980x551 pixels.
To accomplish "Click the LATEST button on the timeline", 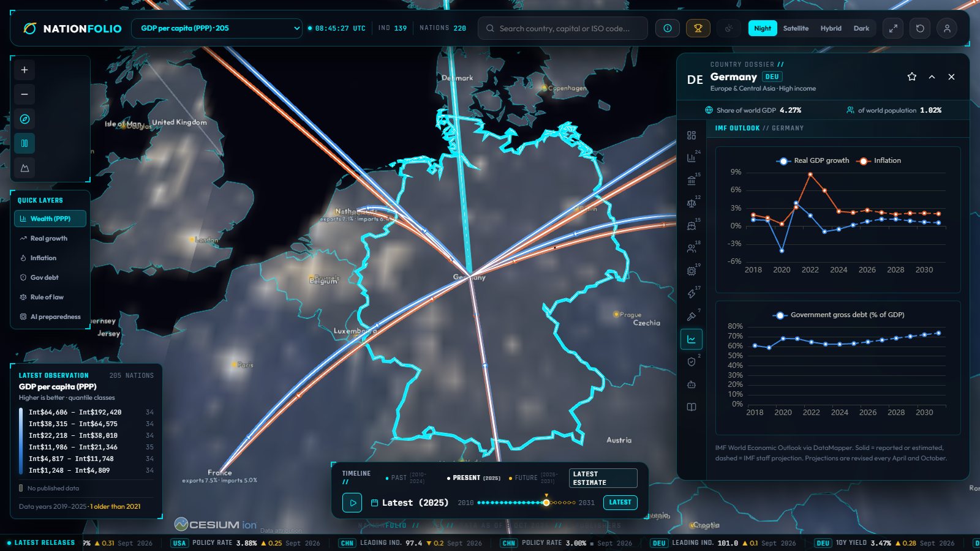I will pos(620,503).
